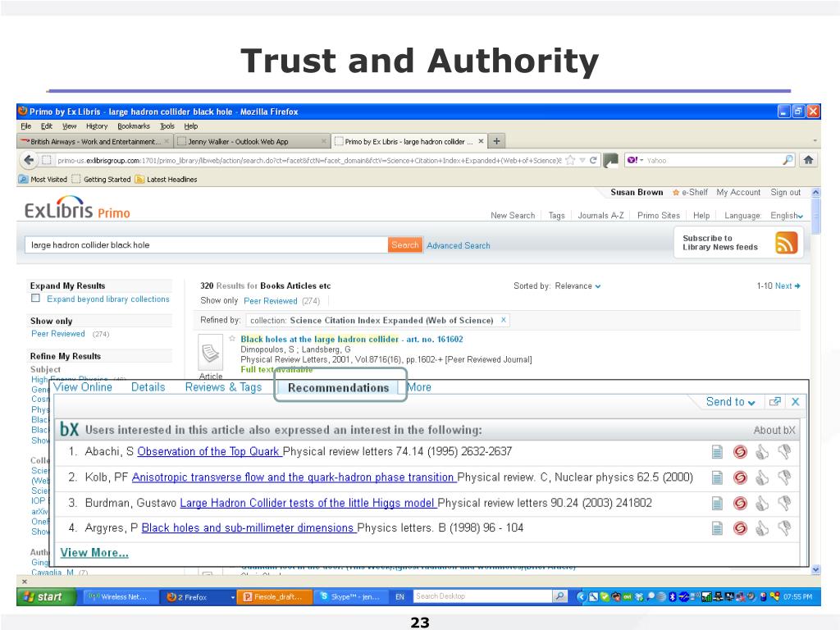Image resolution: width=840 pixels, height=630 pixels.
Task: Click the RSS Library News feeds icon
Action: pos(787,243)
